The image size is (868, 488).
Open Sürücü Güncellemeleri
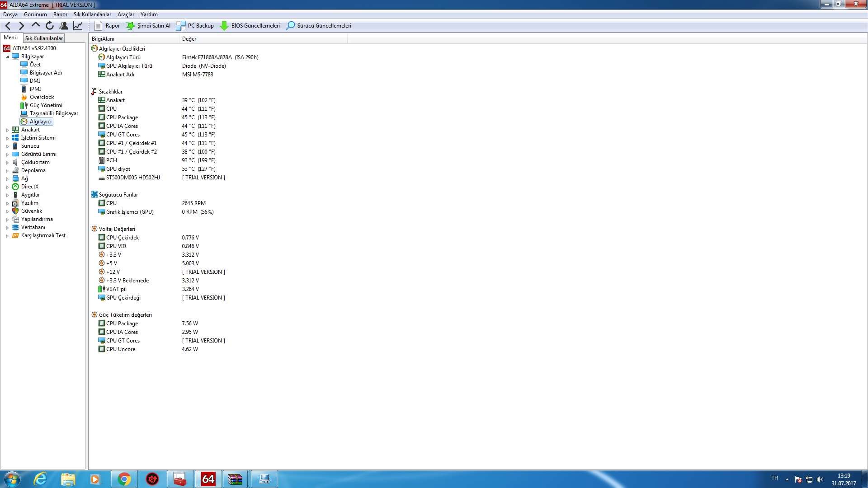coord(319,26)
